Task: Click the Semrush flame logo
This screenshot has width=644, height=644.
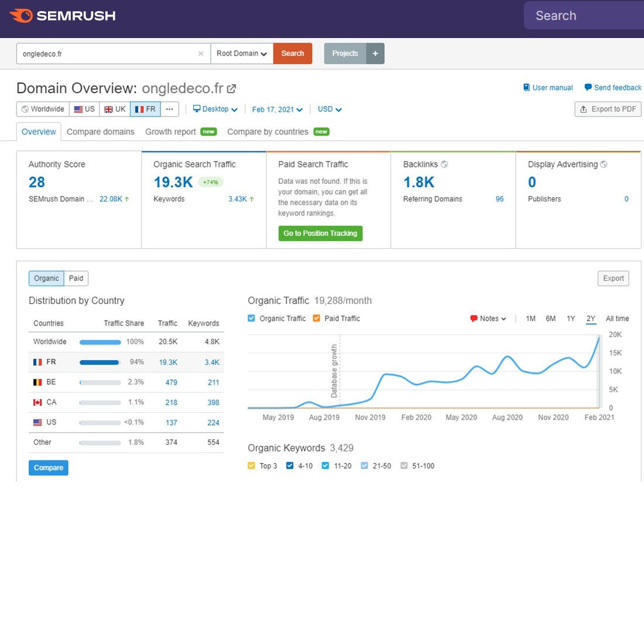Action: 21,16
